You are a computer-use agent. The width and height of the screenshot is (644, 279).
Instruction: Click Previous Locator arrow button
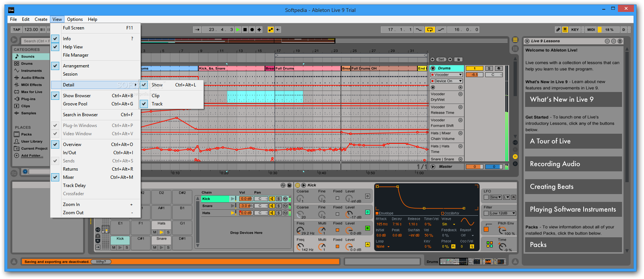[x=433, y=59]
